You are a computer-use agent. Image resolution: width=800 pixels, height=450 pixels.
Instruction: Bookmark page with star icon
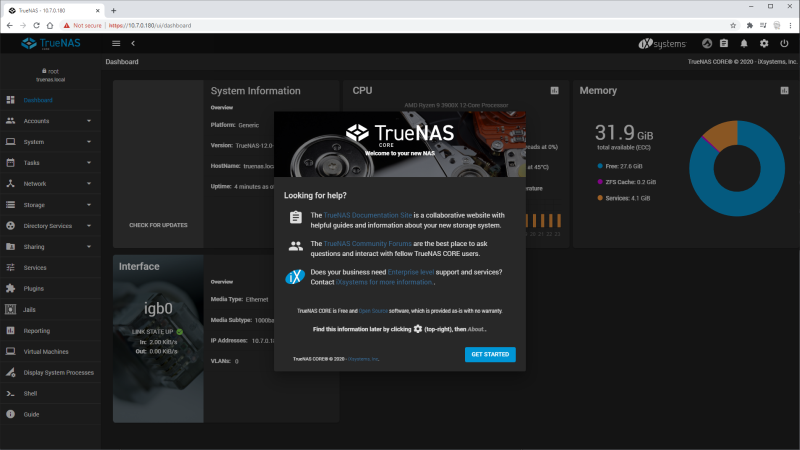pyautogui.click(x=733, y=26)
